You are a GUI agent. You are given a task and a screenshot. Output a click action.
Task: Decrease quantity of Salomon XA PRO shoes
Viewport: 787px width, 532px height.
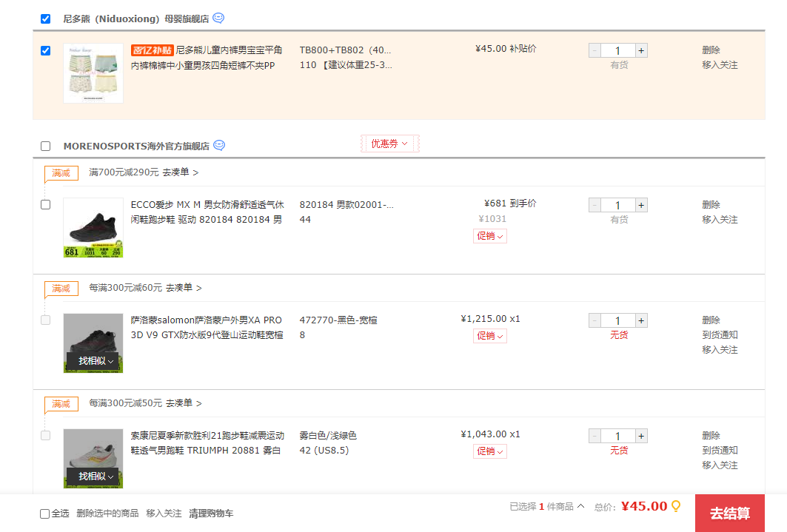[x=595, y=320]
